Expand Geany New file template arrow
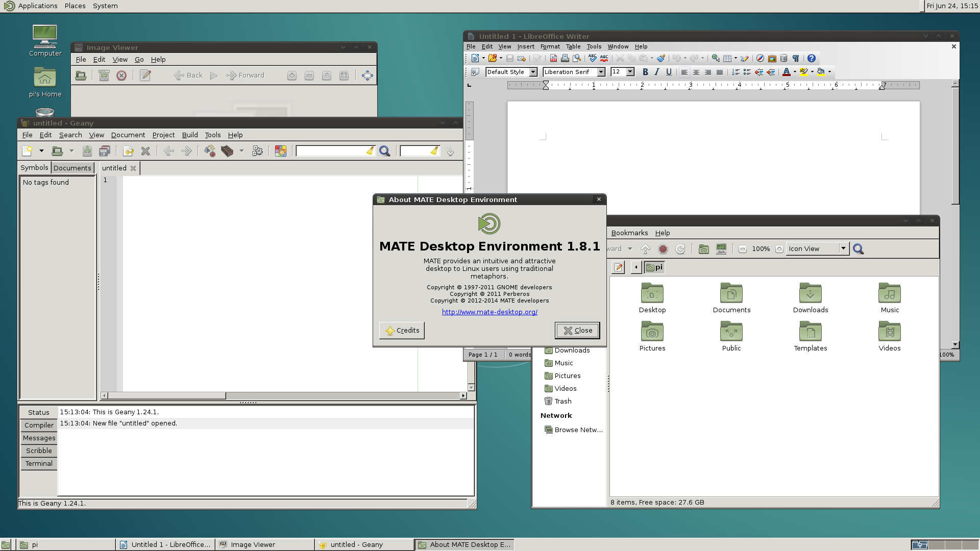 (x=41, y=151)
